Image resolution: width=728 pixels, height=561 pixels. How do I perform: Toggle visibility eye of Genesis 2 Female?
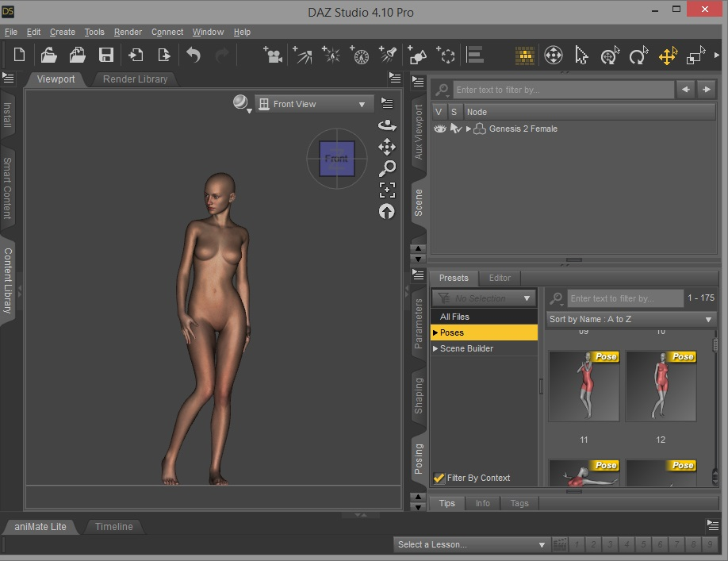[439, 129]
